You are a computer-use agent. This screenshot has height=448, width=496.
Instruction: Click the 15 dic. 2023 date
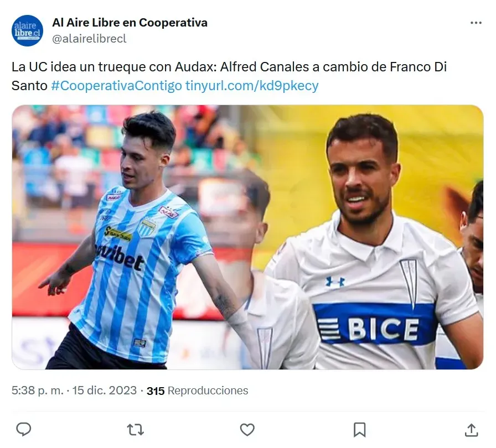[x=105, y=390]
